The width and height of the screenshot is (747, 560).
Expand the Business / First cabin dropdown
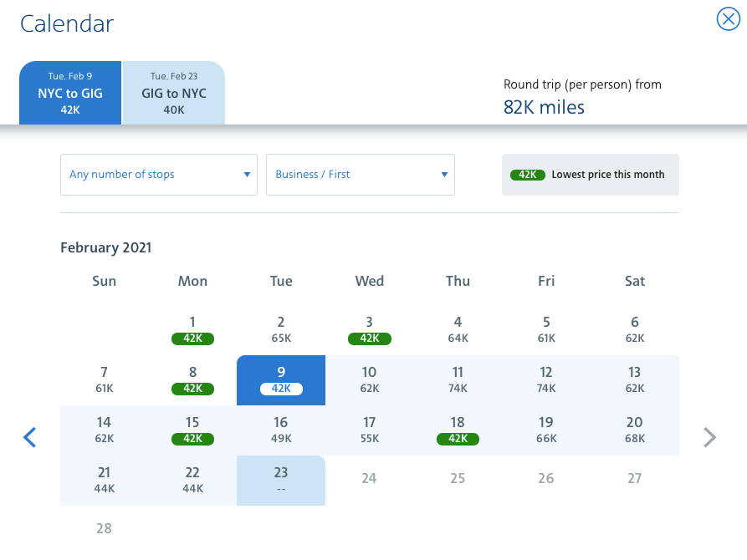coord(361,175)
